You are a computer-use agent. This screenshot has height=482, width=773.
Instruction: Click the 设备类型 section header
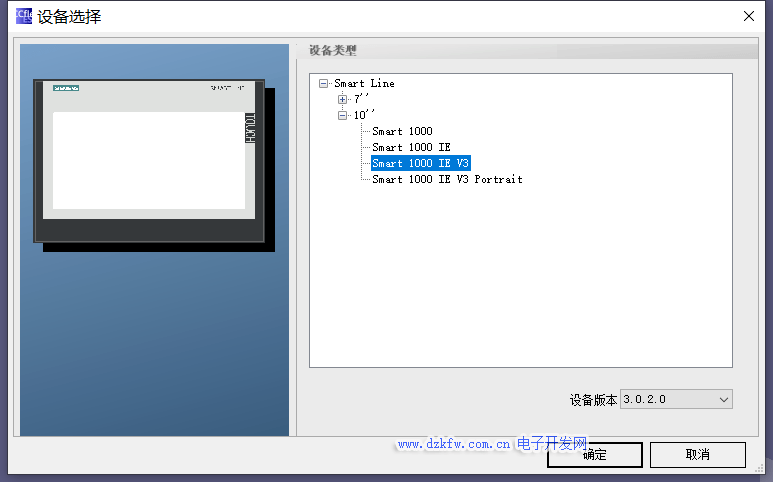coord(333,51)
